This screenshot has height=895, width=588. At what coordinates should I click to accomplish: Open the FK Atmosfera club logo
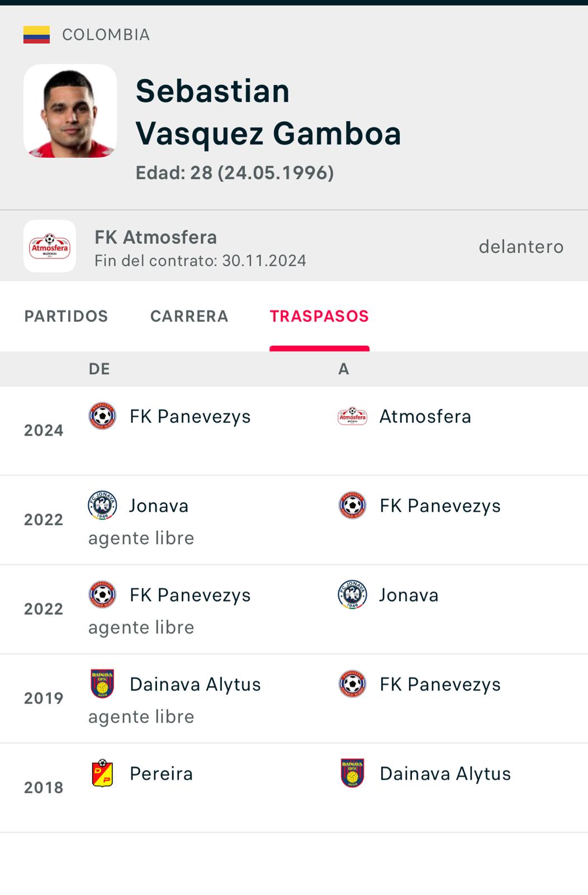pyautogui.click(x=50, y=246)
